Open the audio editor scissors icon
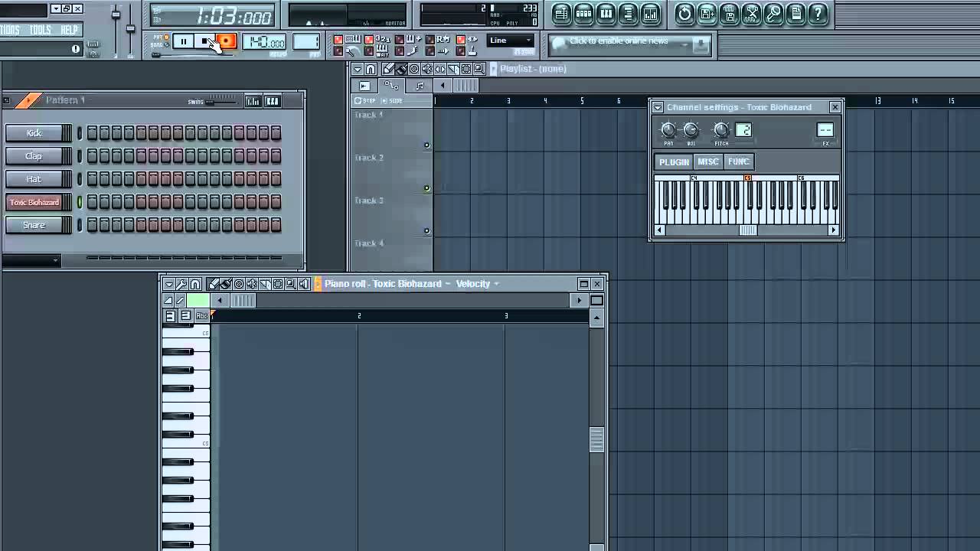 (x=751, y=13)
